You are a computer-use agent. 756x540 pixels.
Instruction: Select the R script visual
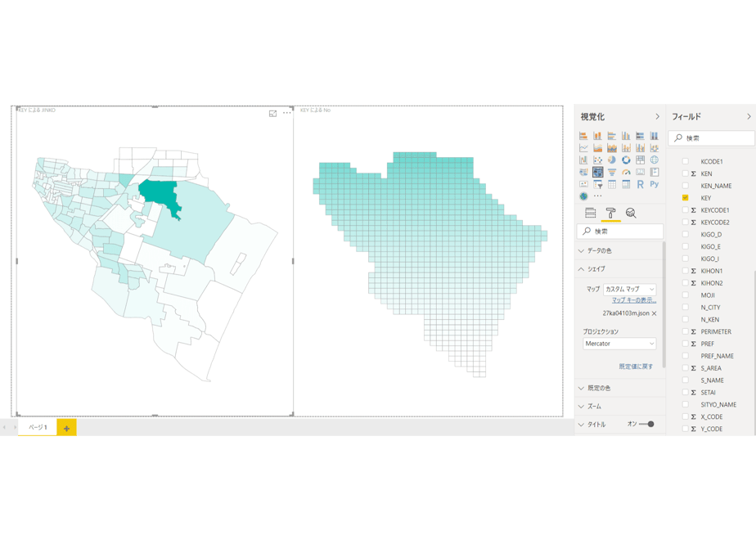pos(641,184)
